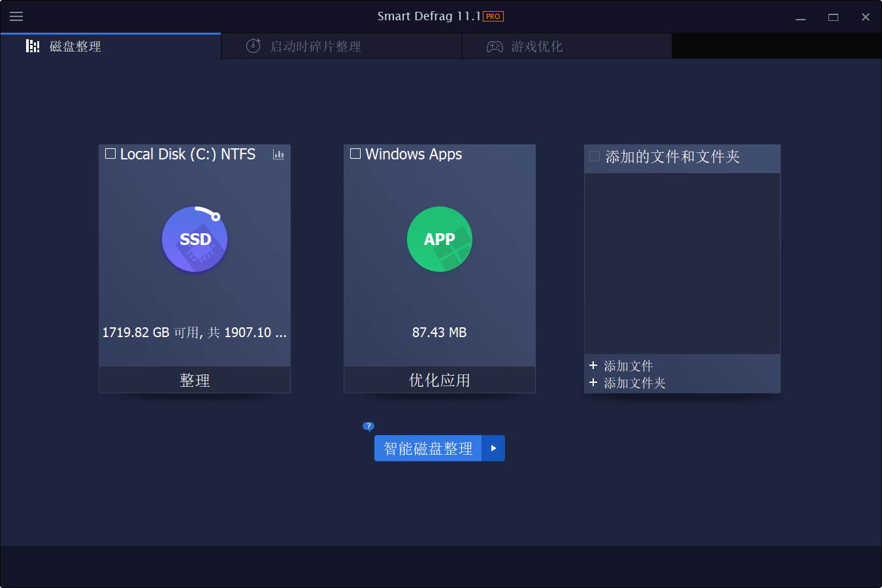
Task: Click the 优化应用 button under Windows Apps
Action: (x=439, y=380)
